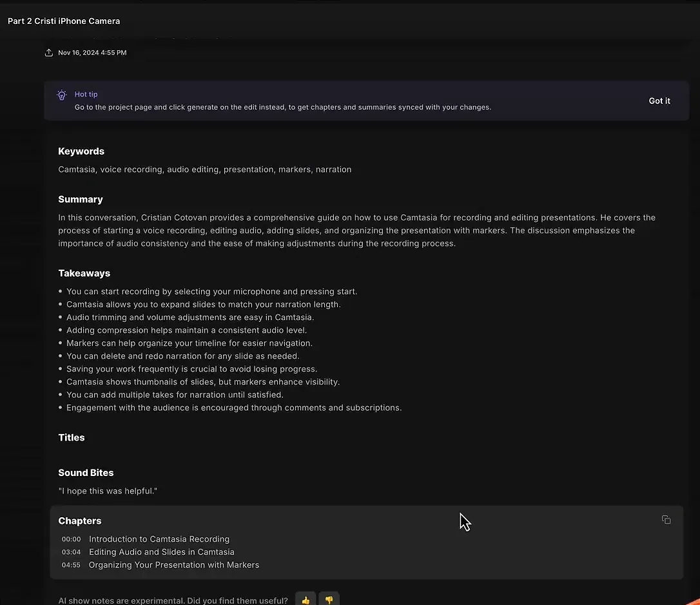
Task: Select the episode title Part 2 Cristi iPhone Camera
Action: (63, 21)
